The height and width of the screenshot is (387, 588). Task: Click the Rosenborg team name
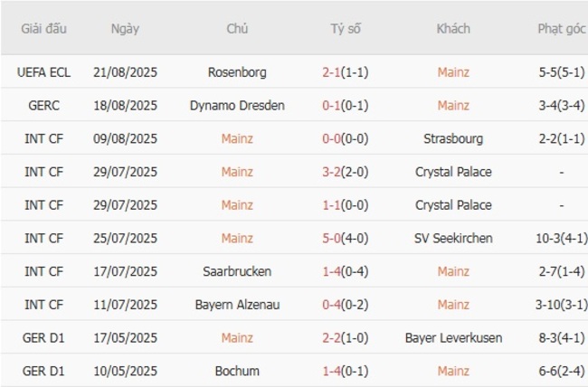(x=237, y=71)
